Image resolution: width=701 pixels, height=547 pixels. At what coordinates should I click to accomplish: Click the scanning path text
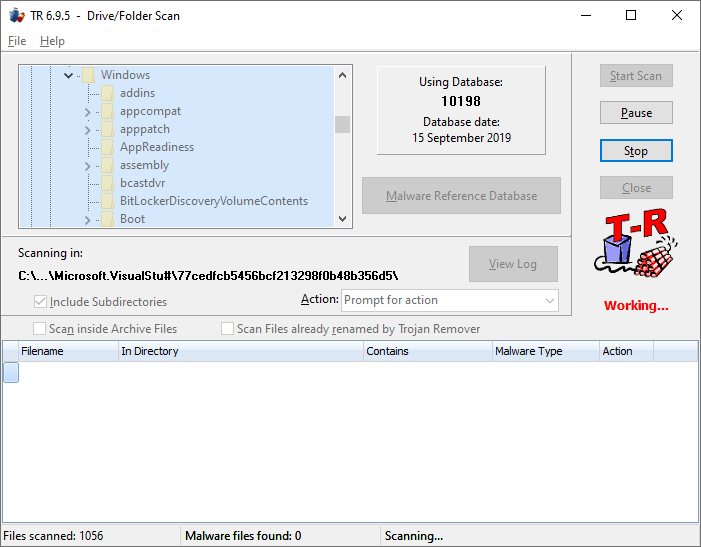(208, 276)
